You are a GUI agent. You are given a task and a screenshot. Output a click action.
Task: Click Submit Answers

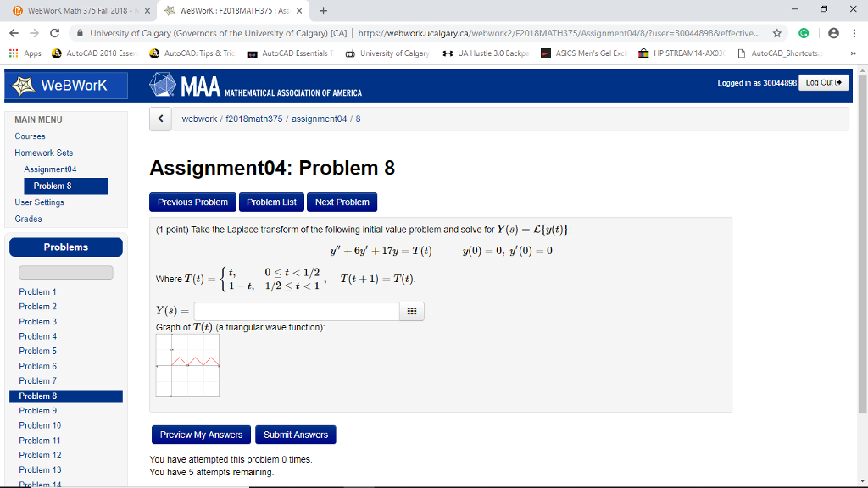click(295, 434)
